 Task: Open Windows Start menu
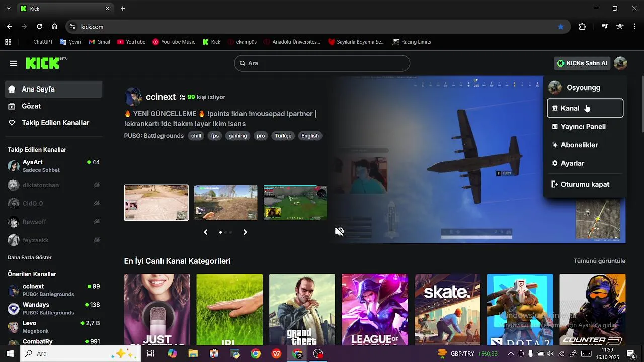click(10, 353)
